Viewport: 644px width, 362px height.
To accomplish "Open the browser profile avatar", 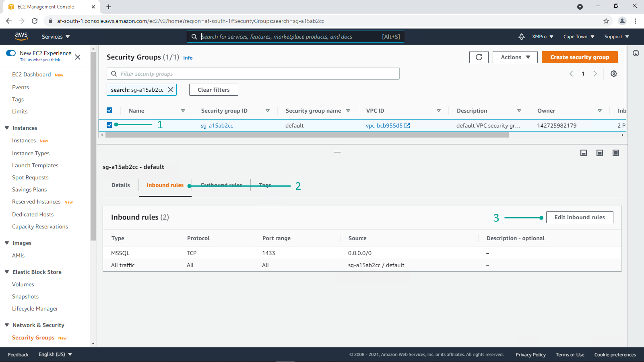I will pos(622,21).
